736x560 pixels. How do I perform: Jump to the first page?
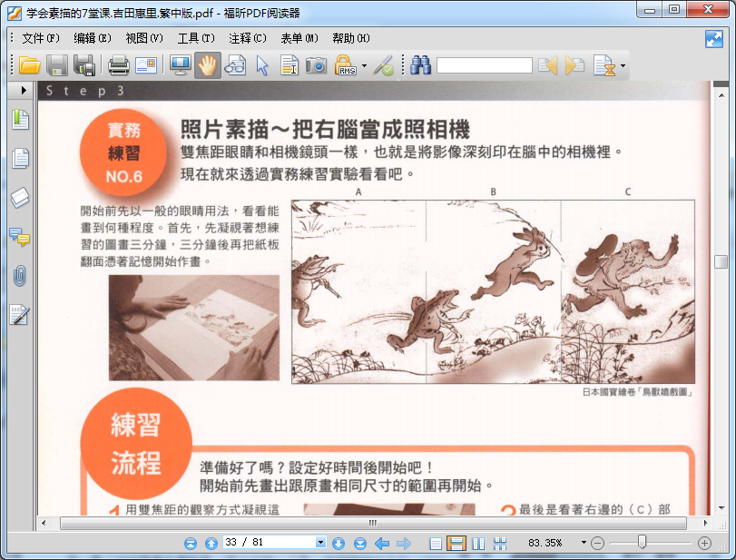click(x=191, y=544)
